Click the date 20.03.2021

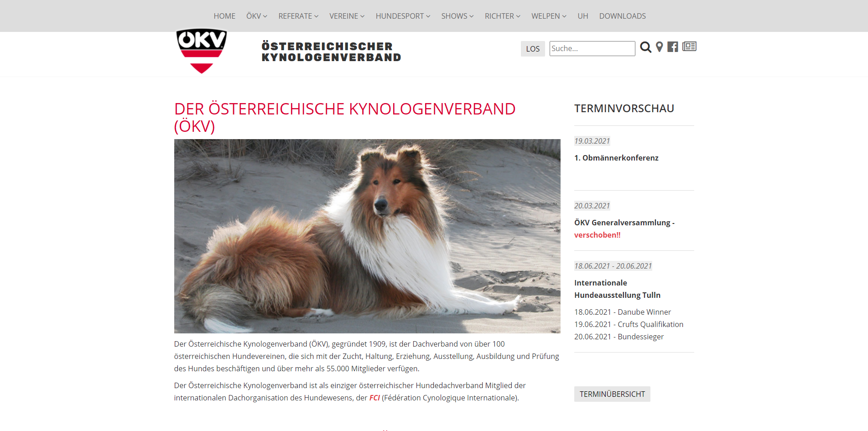tap(592, 206)
